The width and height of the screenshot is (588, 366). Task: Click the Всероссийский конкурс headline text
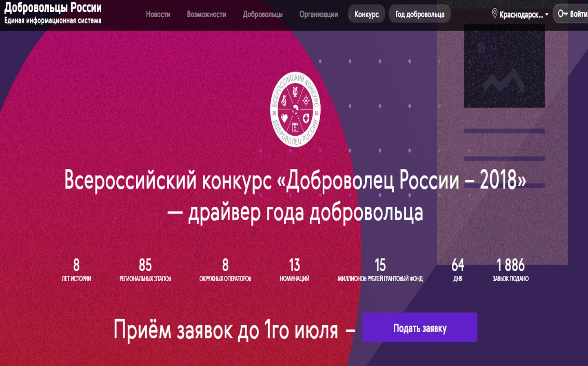pyautogui.click(x=295, y=196)
